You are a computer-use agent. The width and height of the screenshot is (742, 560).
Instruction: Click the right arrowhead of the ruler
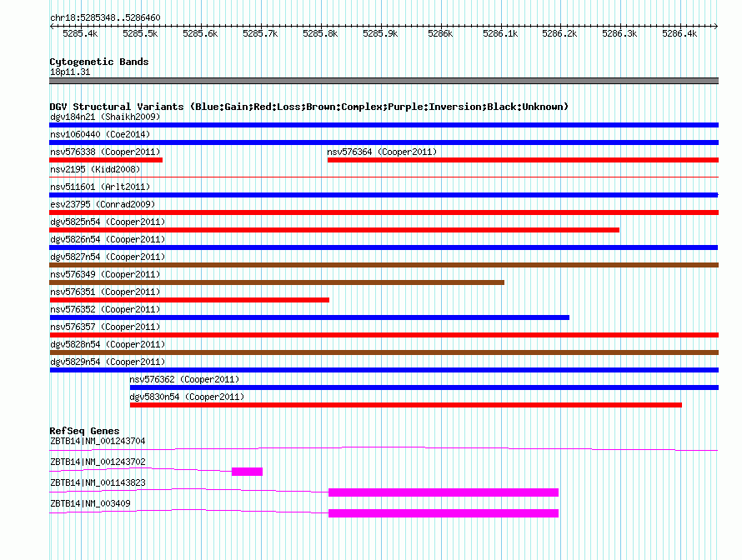click(716, 26)
